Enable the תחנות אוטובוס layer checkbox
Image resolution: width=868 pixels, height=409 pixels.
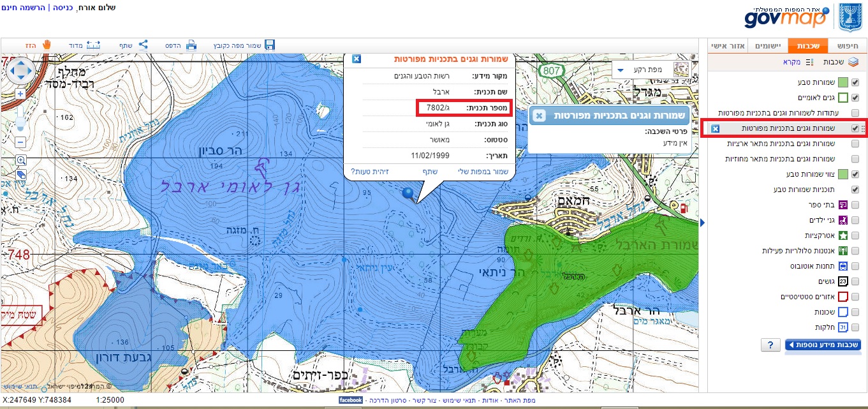(x=855, y=266)
